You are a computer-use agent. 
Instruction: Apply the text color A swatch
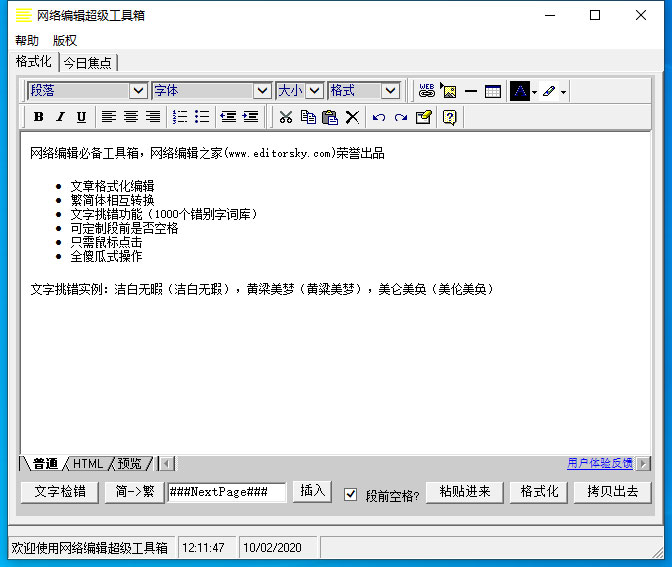pyautogui.click(x=520, y=91)
